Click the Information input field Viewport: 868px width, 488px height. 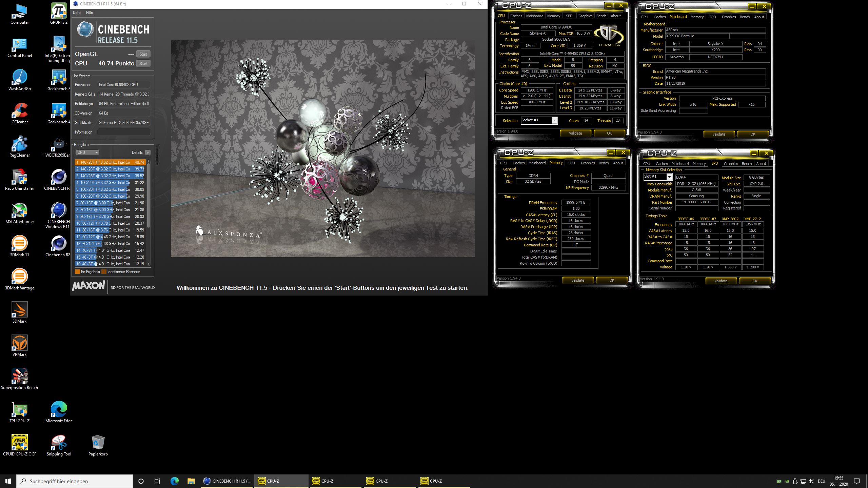click(x=124, y=132)
